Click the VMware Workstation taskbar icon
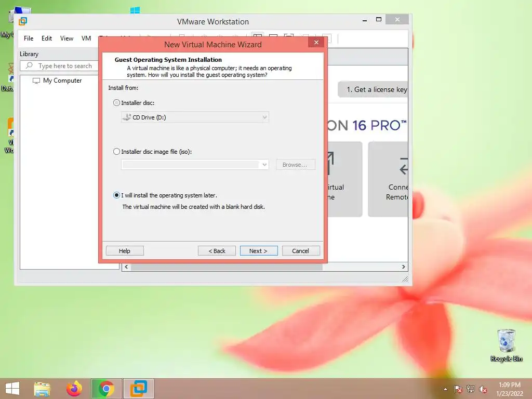The width and height of the screenshot is (532, 399). 139,389
